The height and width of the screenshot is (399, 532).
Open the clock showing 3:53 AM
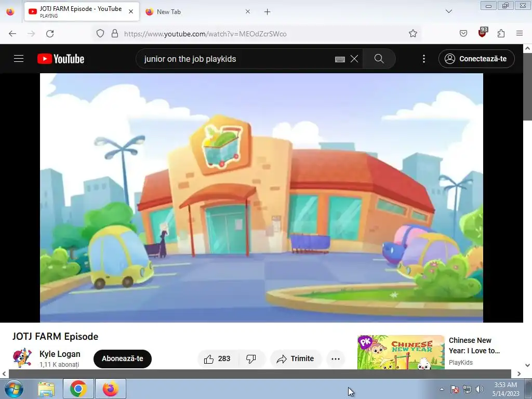click(506, 389)
